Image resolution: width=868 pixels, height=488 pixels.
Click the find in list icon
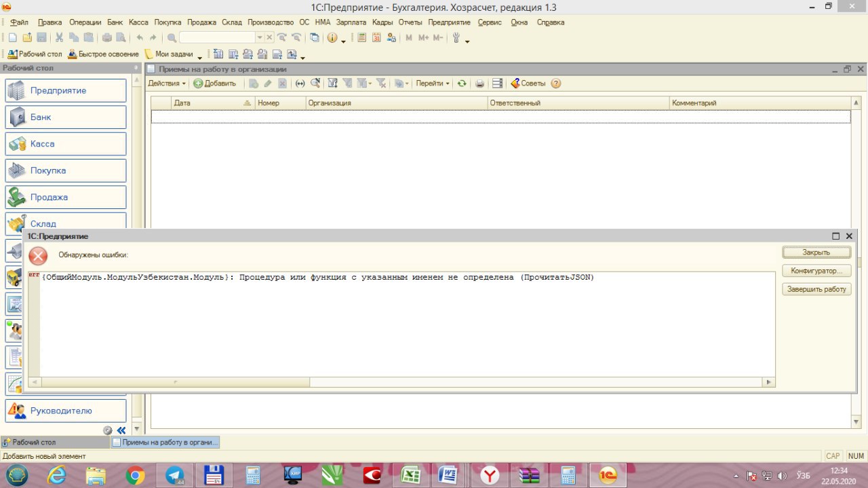click(x=315, y=83)
